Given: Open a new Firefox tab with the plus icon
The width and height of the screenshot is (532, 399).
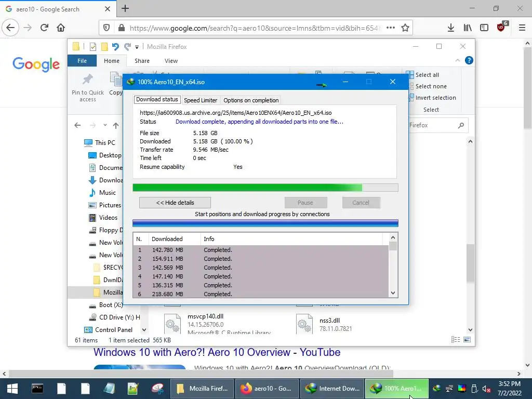Looking at the screenshot, I should point(125,8).
